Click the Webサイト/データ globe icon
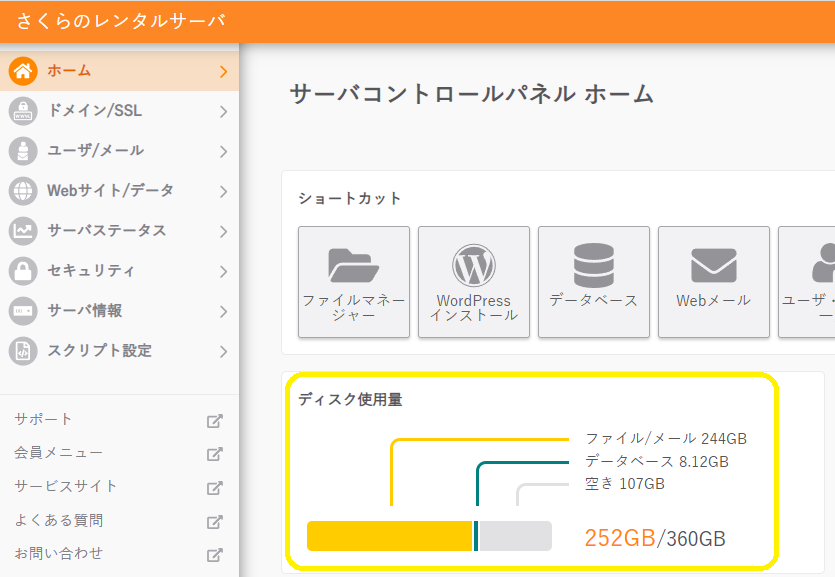835x577 pixels. [x=23, y=191]
